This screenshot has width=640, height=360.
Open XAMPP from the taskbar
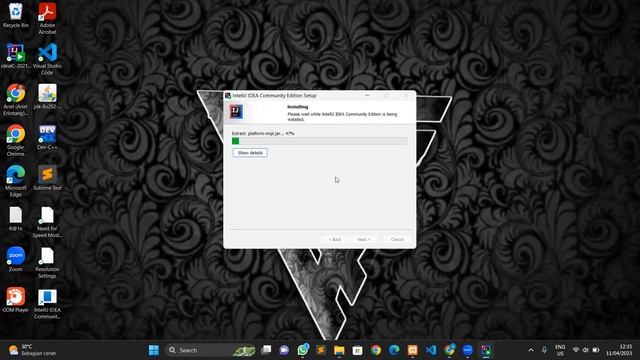(413, 350)
